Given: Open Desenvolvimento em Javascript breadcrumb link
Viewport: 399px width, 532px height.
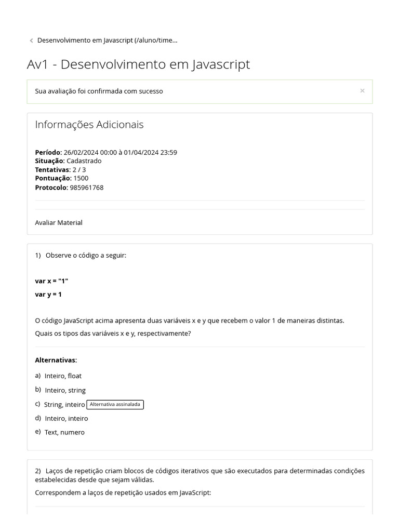Looking at the screenshot, I should [107, 40].
